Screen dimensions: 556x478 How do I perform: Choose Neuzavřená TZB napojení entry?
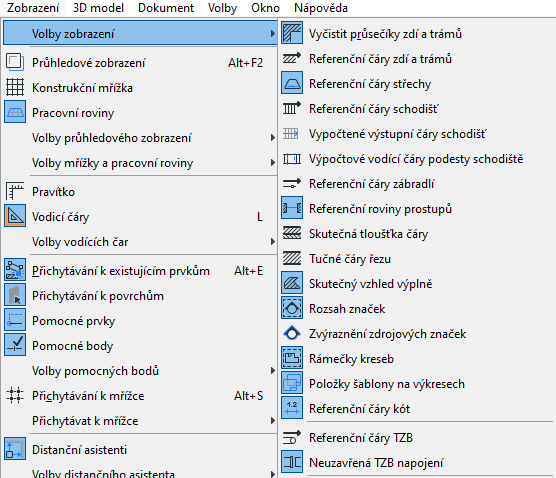(x=417, y=463)
